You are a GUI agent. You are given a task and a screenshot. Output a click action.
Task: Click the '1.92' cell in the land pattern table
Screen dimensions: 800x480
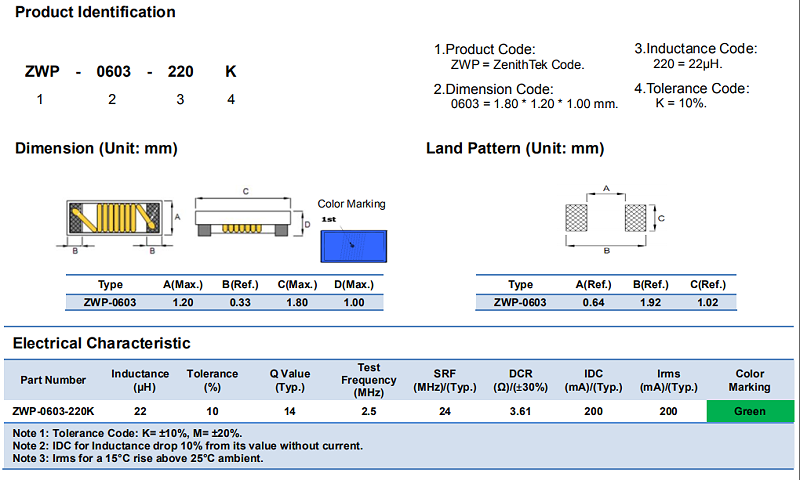tap(651, 302)
